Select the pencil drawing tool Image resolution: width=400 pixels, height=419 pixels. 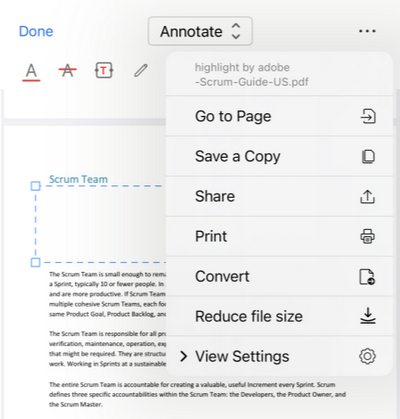pos(141,71)
